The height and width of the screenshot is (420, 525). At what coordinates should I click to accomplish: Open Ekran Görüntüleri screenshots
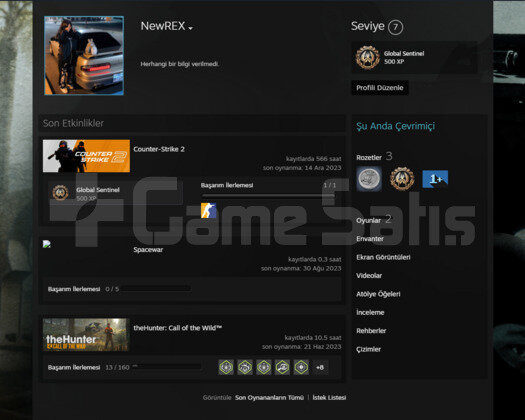(x=383, y=257)
